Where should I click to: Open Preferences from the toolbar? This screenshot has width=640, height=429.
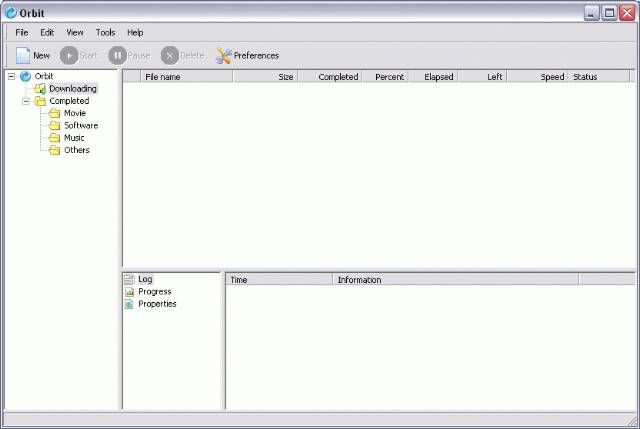[x=247, y=56]
